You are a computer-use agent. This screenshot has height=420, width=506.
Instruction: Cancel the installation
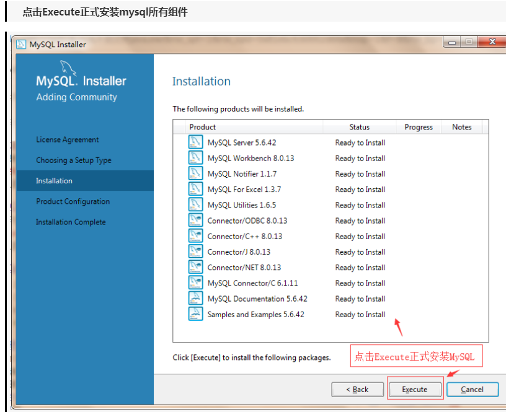click(473, 390)
